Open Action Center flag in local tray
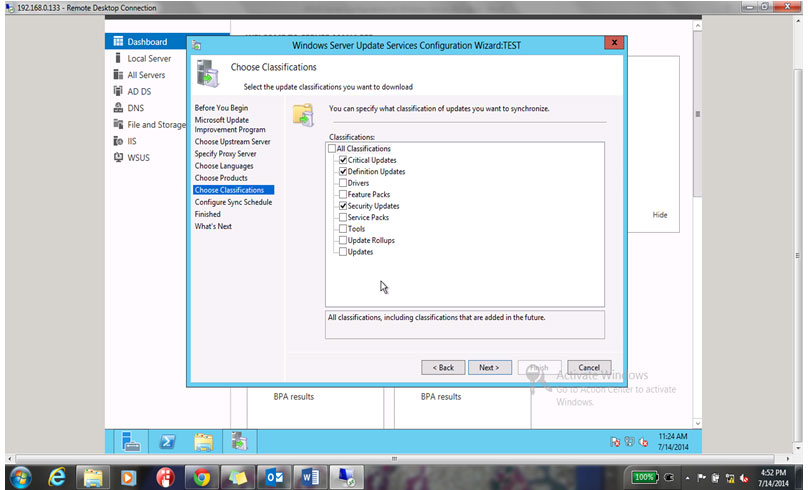The width and height of the screenshot is (808, 490). coord(701,478)
